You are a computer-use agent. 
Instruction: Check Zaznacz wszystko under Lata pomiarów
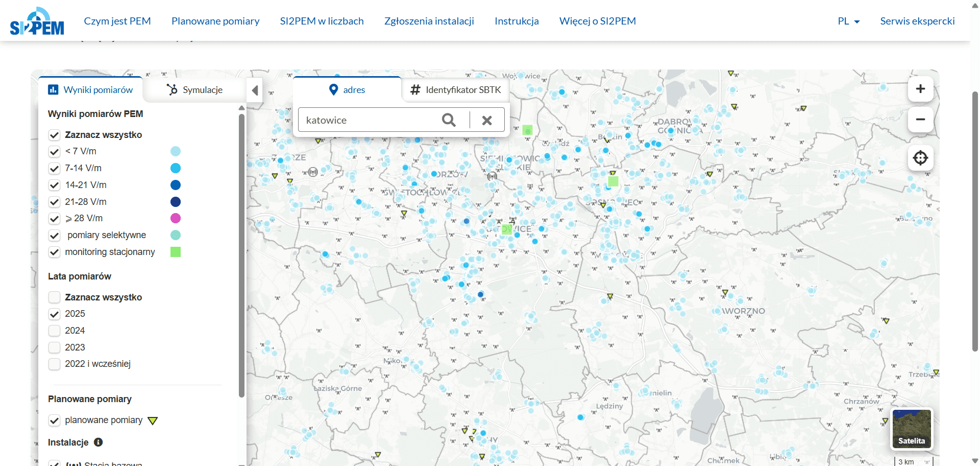point(55,297)
